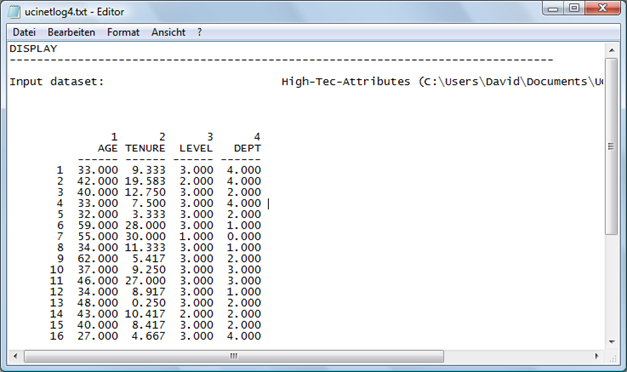Image resolution: width=627 pixels, height=372 pixels.
Task: Click the horizontal scrollbar left arrow
Action: [x=15, y=356]
